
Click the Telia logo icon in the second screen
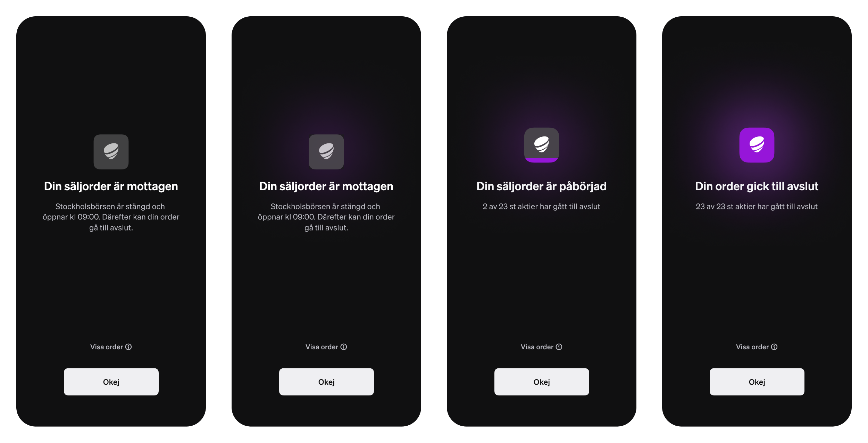326,152
